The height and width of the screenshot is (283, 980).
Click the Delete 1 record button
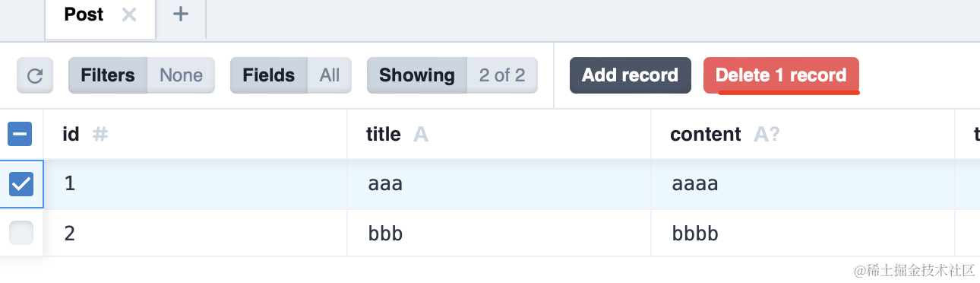[781, 75]
